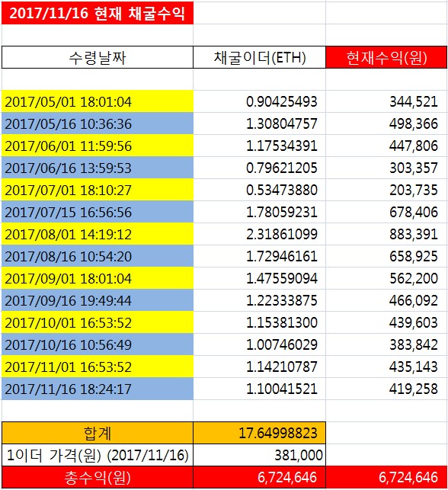Select blue date cell 2017/05/16 10:36:36
This screenshot has width=448, height=490.
pos(98,123)
